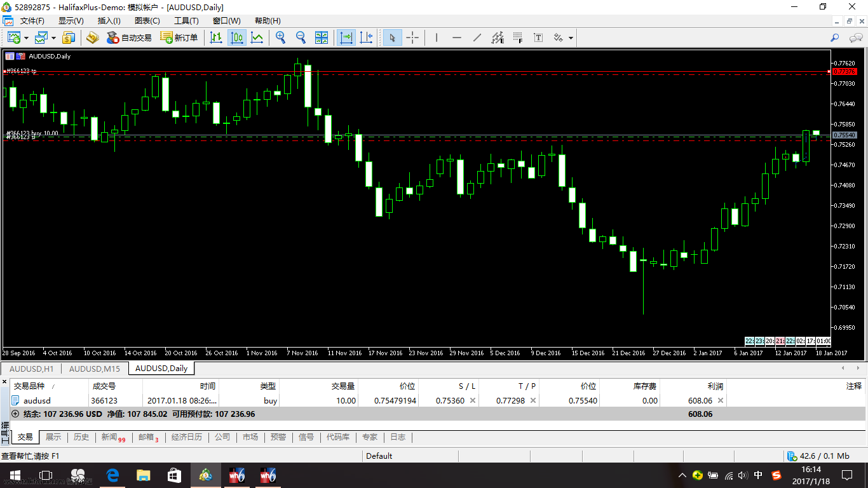Image resolution: width=868 pixels, height=488 pixels.
Task: Click the chat bubble icon top right
Action: tap(855, 37)
